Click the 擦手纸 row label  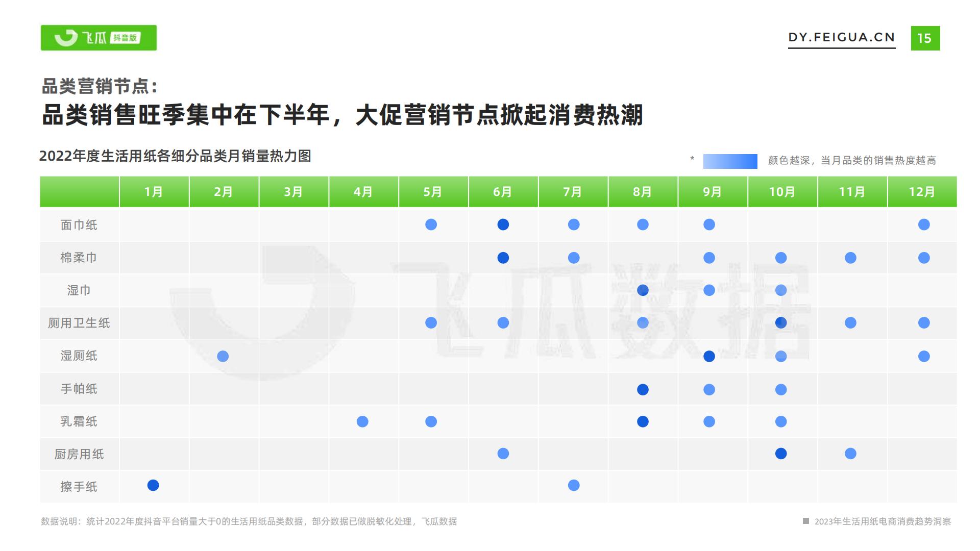pos(79,487)
